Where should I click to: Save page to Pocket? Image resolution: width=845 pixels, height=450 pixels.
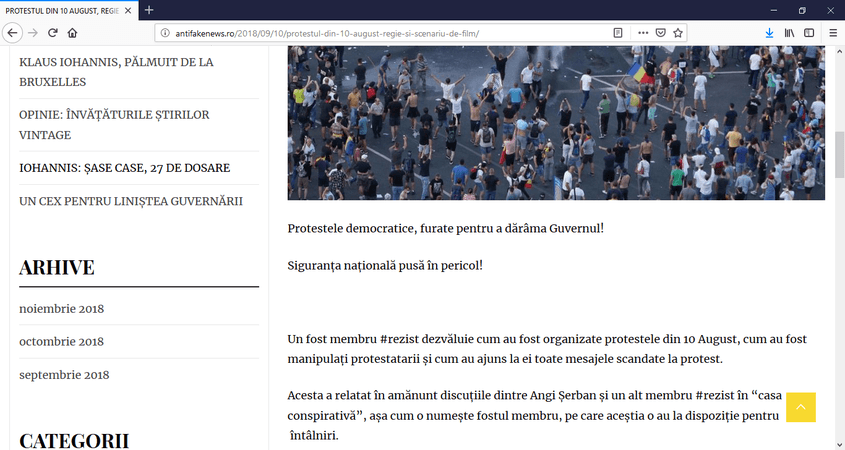pyautogui.click(x=660, y=33)
